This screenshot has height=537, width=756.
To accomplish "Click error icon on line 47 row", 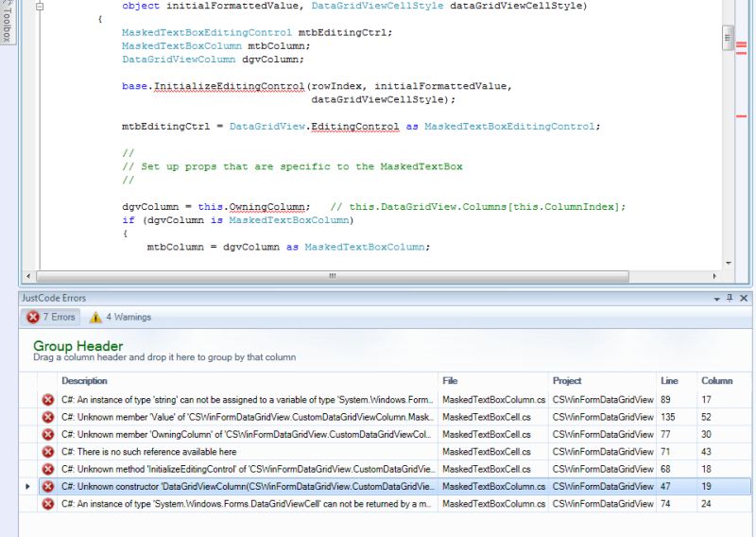I will [48, 486].
